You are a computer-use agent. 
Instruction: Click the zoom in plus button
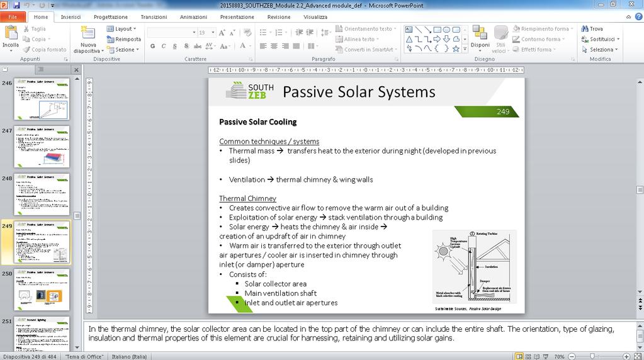pyautogui.click(x=626, y=356)
